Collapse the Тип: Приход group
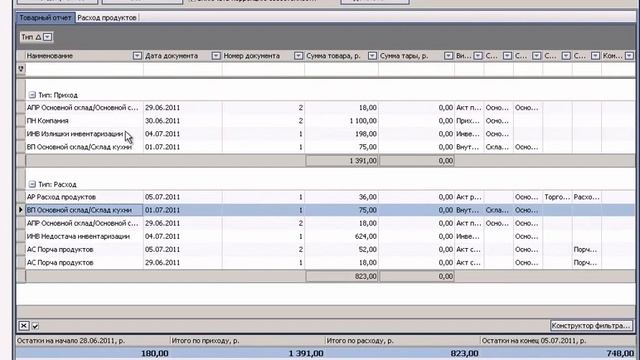This screenshot has height=360, width=640. tap(32, 95)
